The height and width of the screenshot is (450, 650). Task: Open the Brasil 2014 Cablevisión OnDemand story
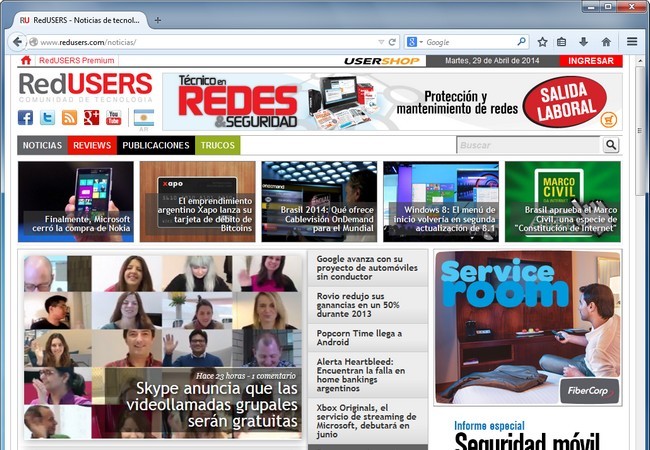tap(319, 202)
